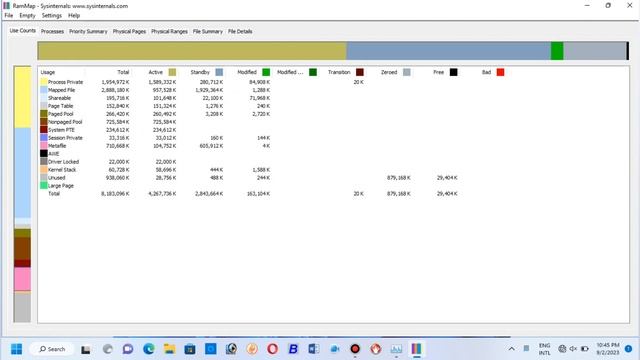Switch to the Physical Ranges tab
This screenshot has width=640, height=360.
click(169, 31)
